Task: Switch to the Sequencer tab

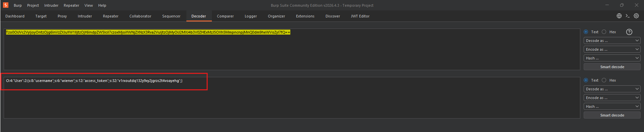Action: [171, 16]
